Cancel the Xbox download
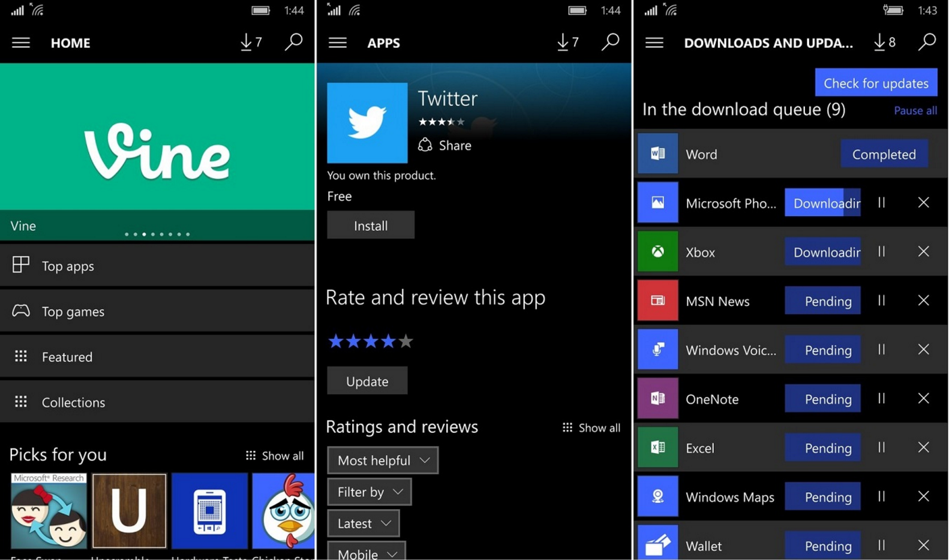 coord(924,252)
